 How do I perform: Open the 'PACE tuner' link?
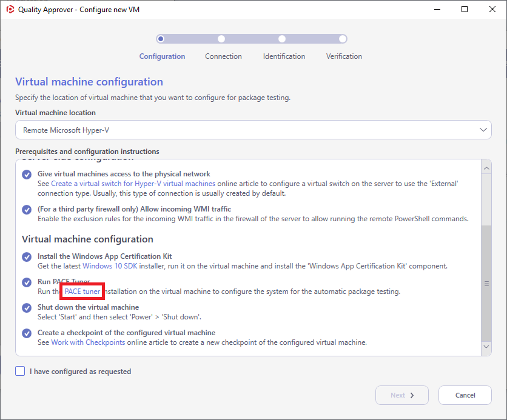82,292
